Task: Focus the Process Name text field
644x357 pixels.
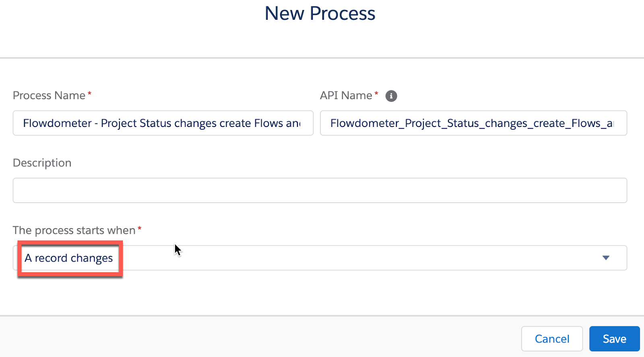Action: click(x=163, y=123)
